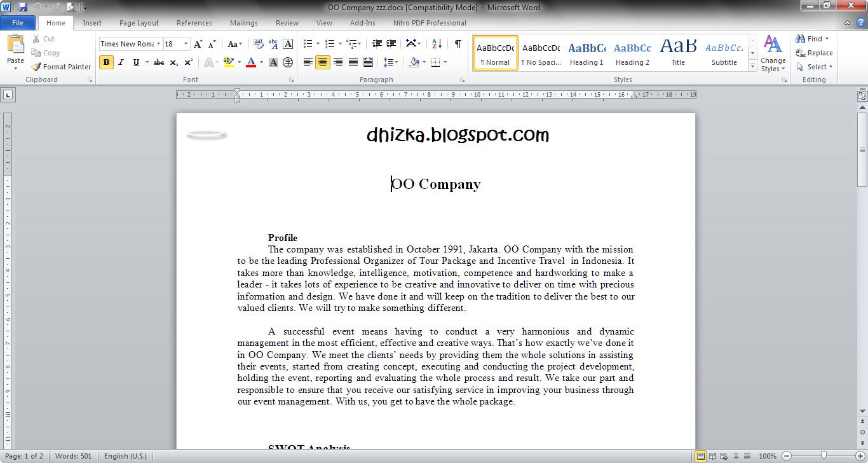Toggle ruler visibility button above scrollbar
The height and width of the screenshot is (463, 868).
[862, 97]
